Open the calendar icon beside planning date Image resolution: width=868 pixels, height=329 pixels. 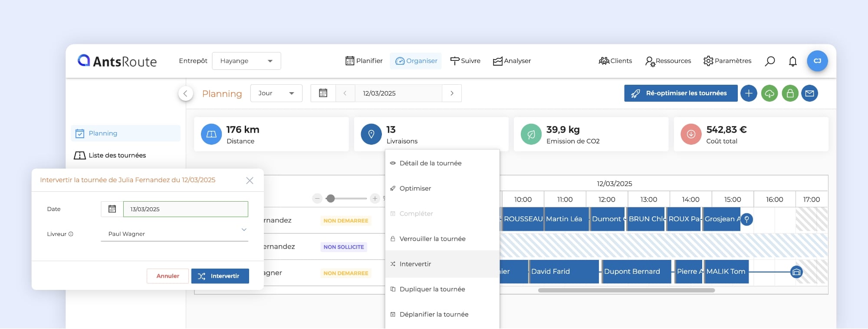coord(323,93)
